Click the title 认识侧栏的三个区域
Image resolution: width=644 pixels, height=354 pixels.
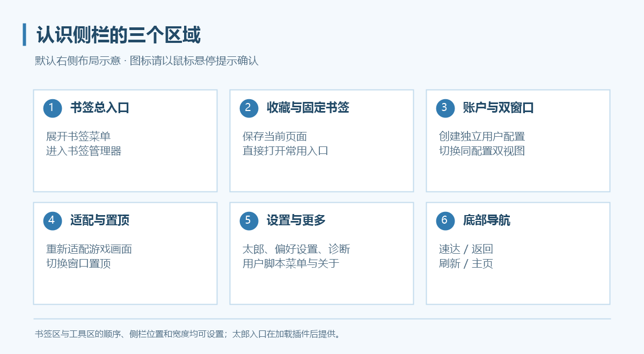pos(119,35)
